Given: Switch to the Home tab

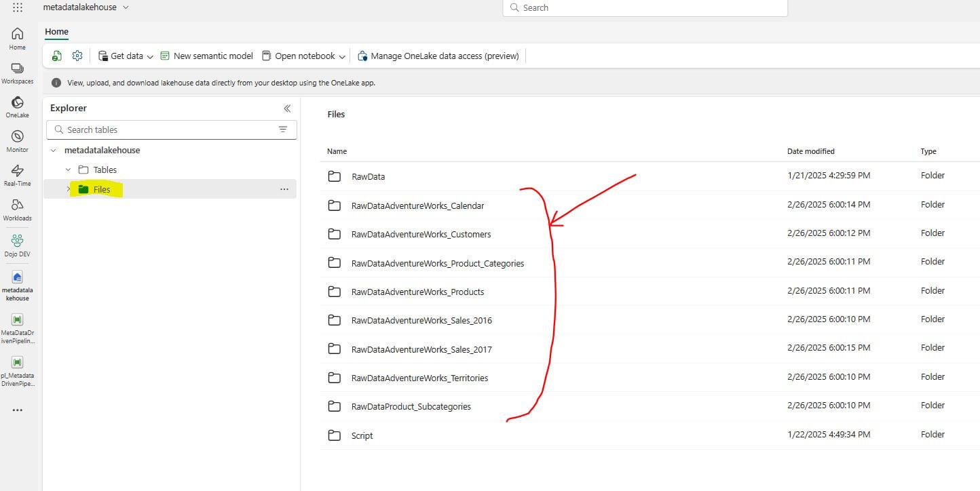Looking at the screenshot, I should tap(56, 31).
